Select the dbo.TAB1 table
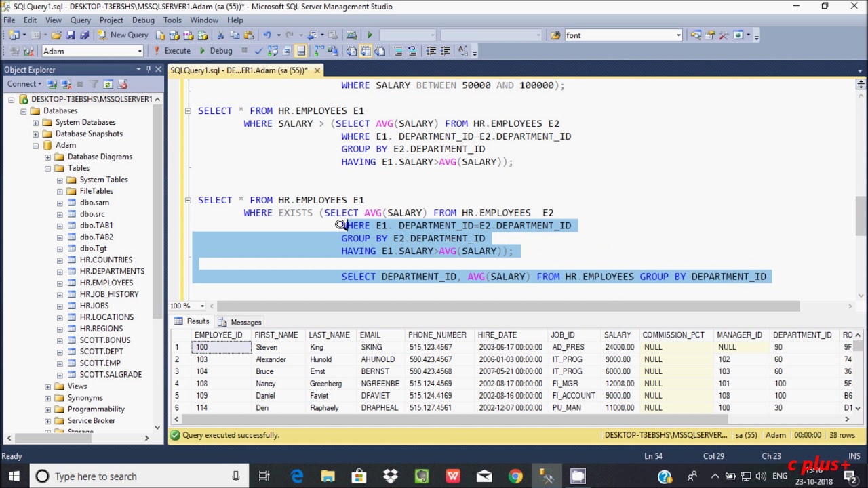 96,225
